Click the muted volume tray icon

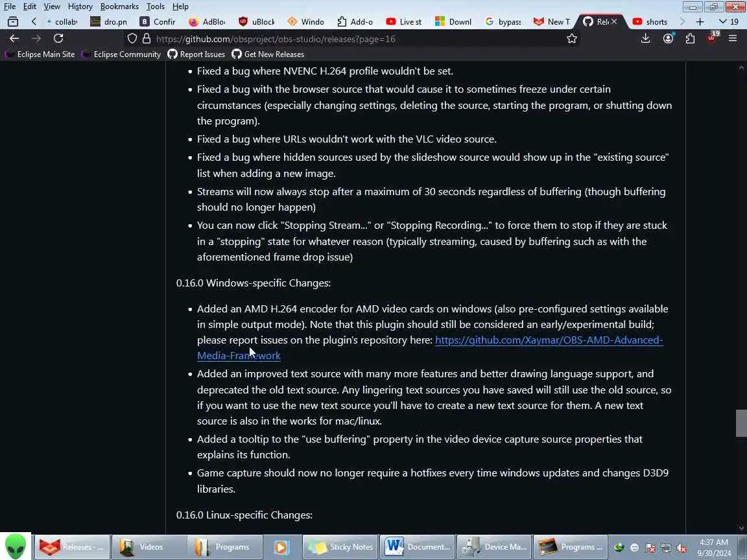[x=682, y=548]
